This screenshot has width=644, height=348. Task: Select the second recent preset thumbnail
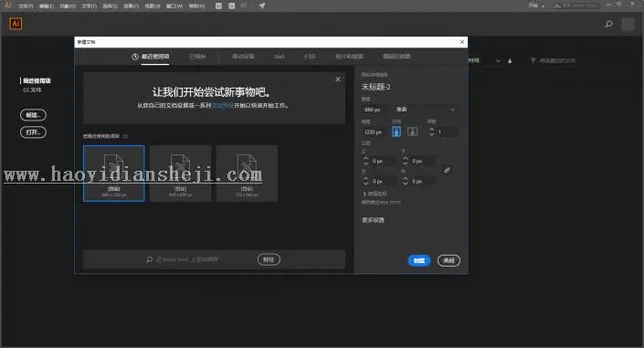(180, 174)
